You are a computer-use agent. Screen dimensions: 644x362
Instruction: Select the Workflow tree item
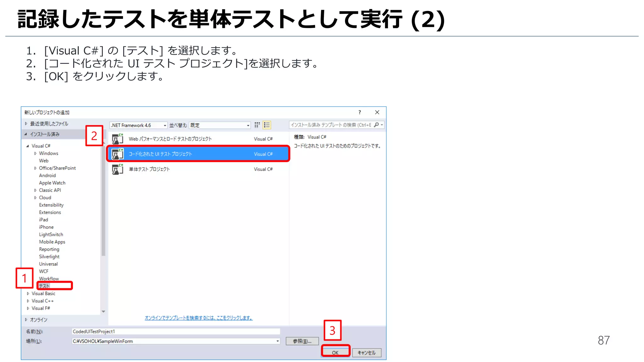tap(49, 279)
